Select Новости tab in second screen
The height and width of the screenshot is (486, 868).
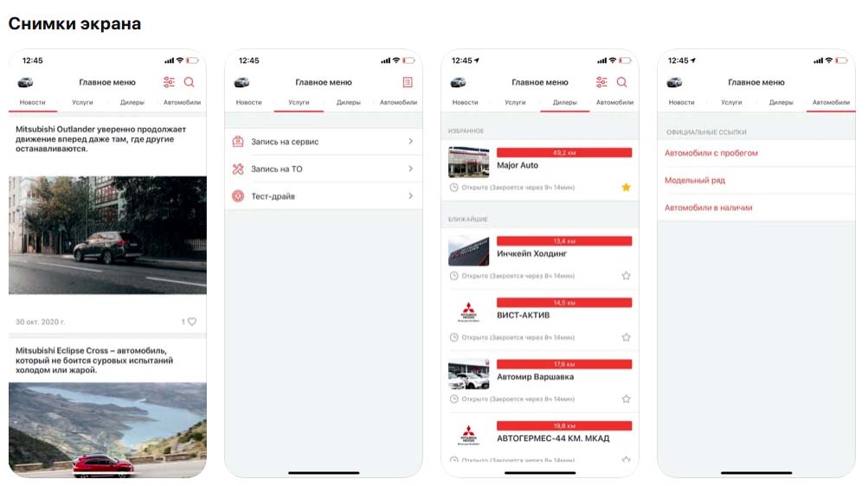click(x=249, y=102)
